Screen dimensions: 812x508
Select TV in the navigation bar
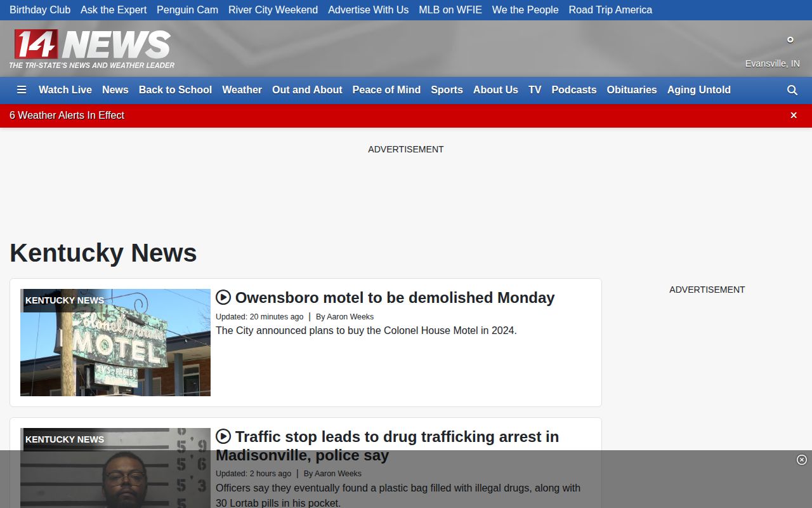pyautogui.click(x=535, y=90)
